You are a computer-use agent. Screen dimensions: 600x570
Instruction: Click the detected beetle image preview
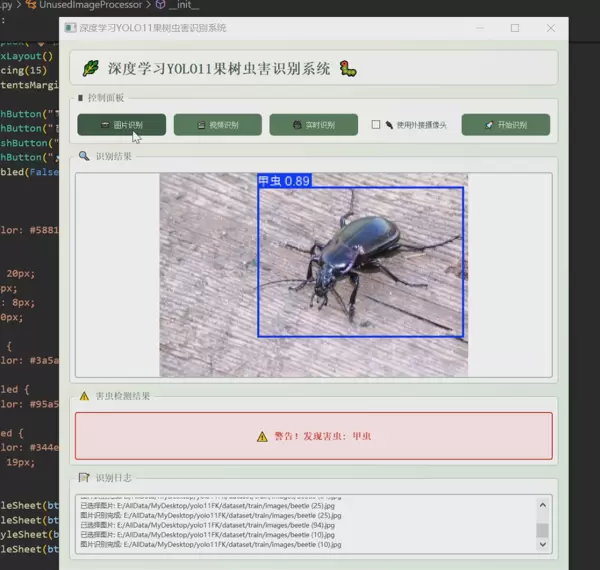coord(313,275)
